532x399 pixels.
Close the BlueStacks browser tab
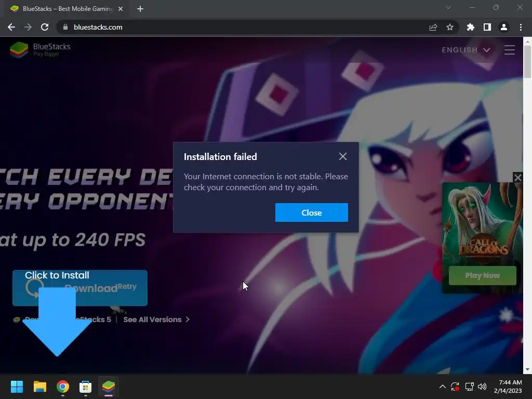point(121,9)
